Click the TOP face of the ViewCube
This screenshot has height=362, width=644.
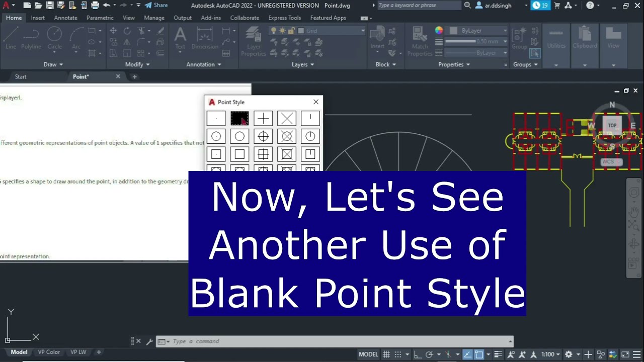612,126
